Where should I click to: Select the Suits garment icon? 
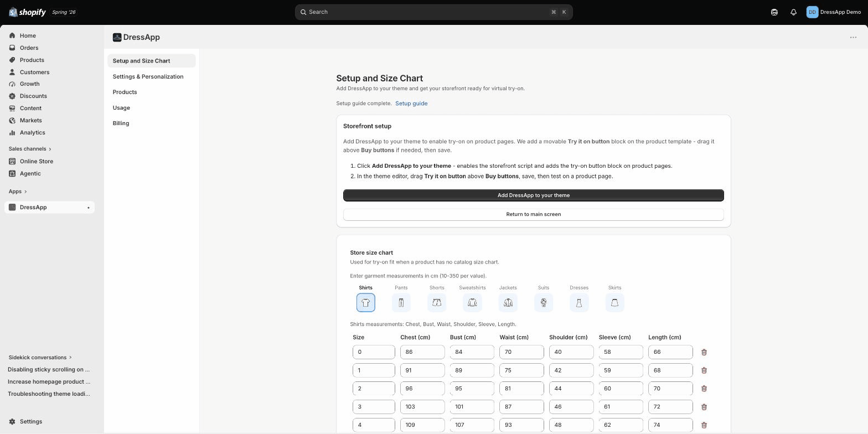[544, 303]
